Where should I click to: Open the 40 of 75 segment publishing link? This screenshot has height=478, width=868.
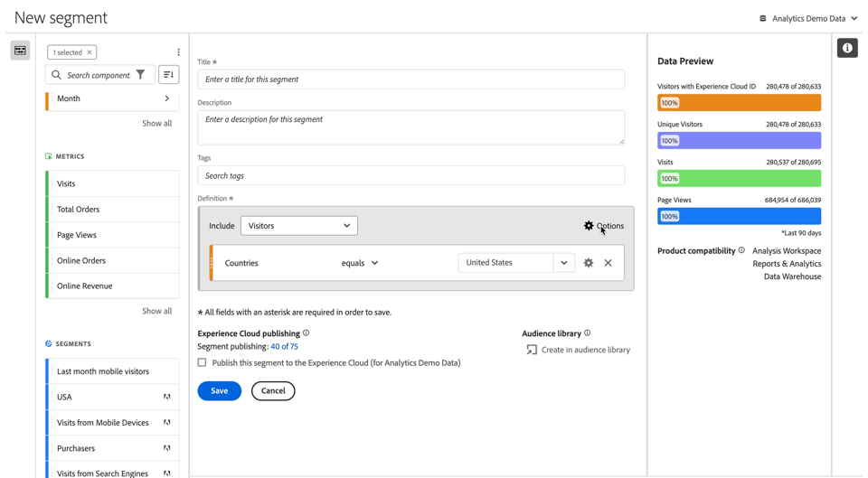click(284, 346)
